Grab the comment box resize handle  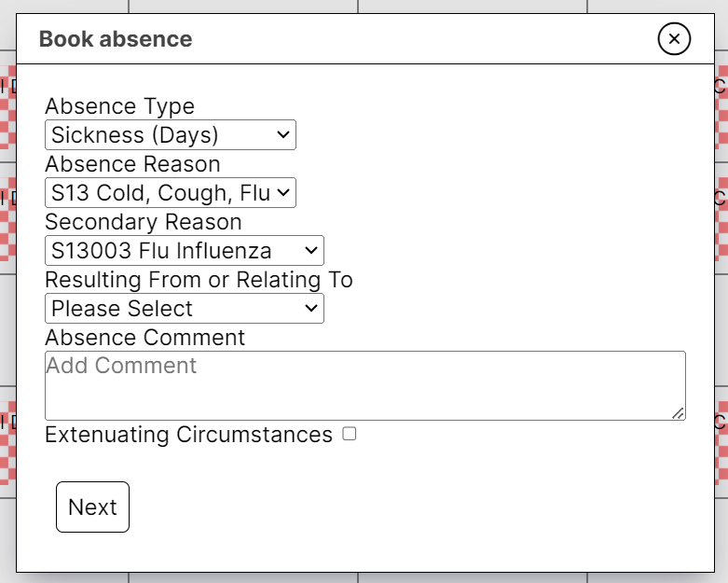tap(678, 412)
